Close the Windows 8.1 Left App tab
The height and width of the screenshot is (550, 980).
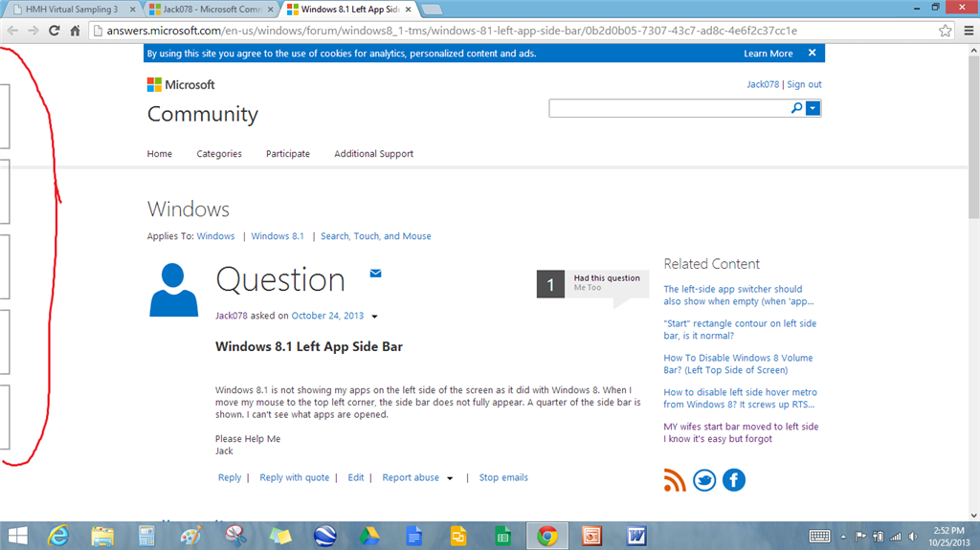click(408, 10)
